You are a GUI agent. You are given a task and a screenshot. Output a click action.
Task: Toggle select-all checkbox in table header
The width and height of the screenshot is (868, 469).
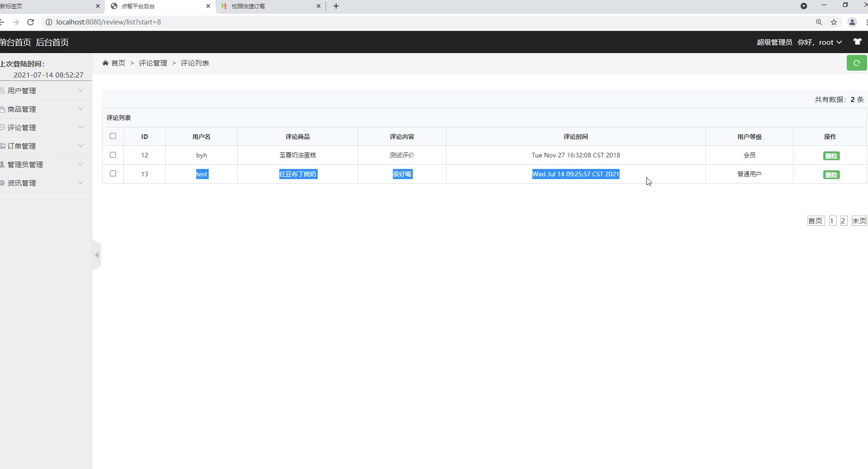[x=113, y=136]
